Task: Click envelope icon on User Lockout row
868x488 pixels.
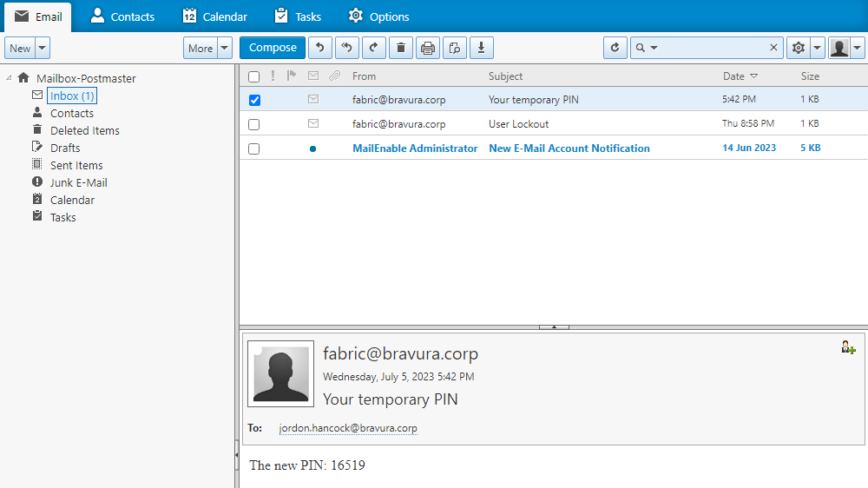Action: coord(313,123)
